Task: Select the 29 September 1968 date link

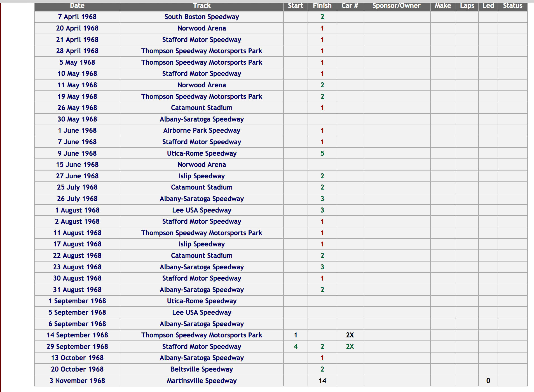Action: coord(77,347)
